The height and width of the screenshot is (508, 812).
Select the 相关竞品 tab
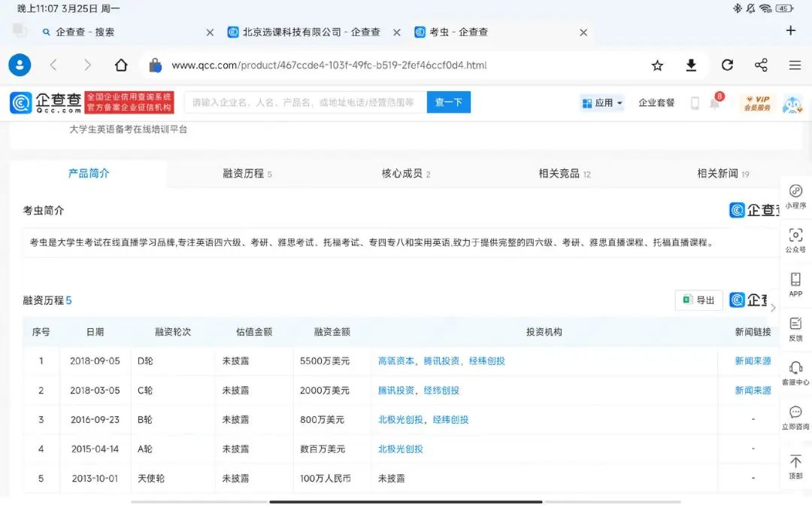coord(565,173)
